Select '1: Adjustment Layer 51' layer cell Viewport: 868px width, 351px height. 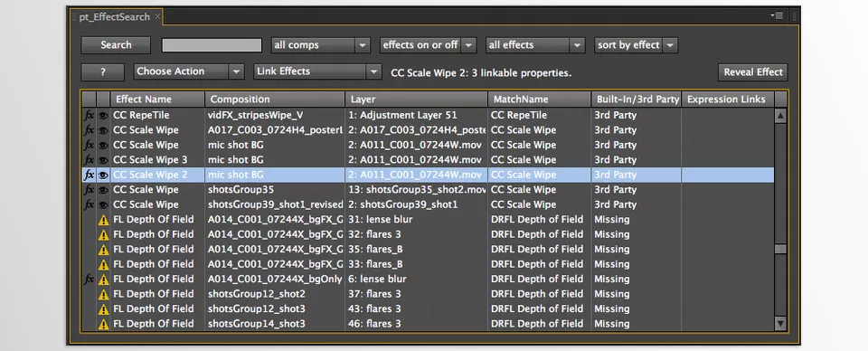pyautogui.click(x=402, y=115)
